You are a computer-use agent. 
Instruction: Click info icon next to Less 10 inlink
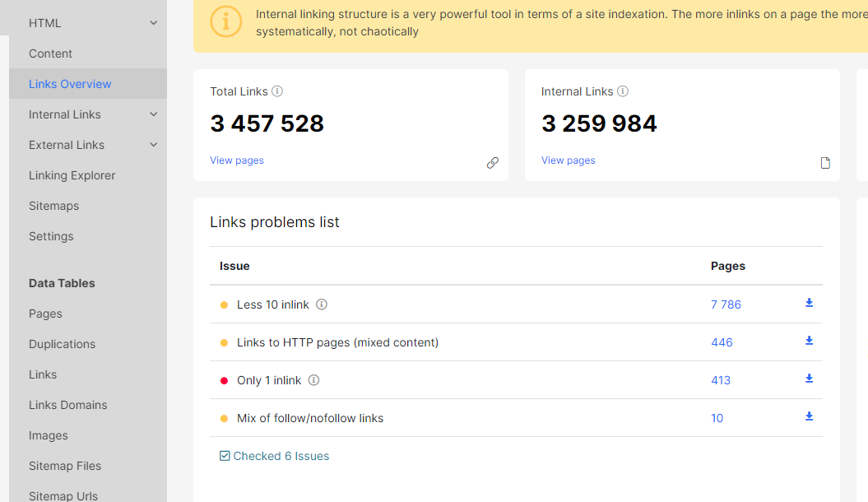(322, 304)
